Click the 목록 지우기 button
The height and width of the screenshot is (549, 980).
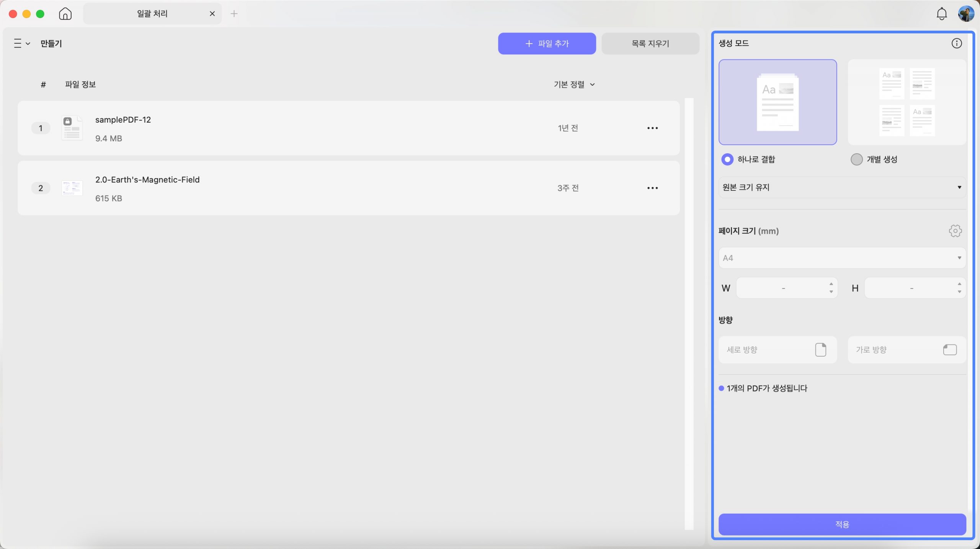point(650,43)
